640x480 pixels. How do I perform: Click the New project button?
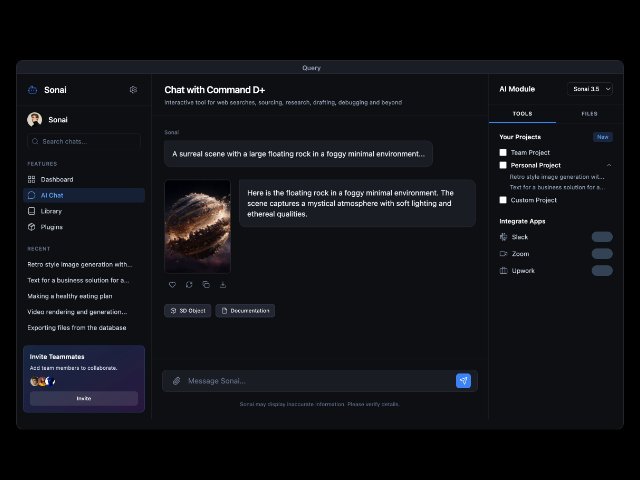coord(602,137)
